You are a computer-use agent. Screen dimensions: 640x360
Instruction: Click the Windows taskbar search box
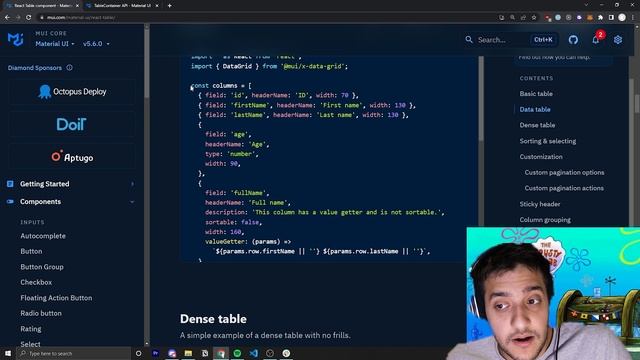(74, 353)
